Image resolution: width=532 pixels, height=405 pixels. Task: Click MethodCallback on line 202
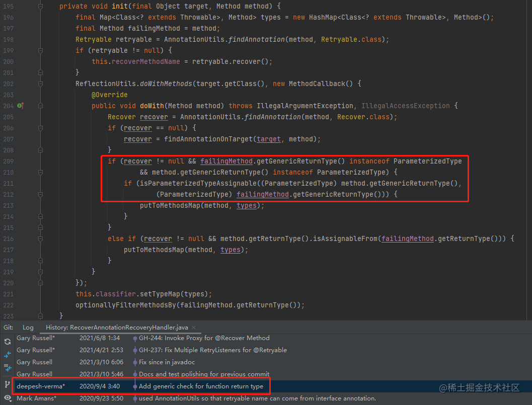click(x=317, y=84)
